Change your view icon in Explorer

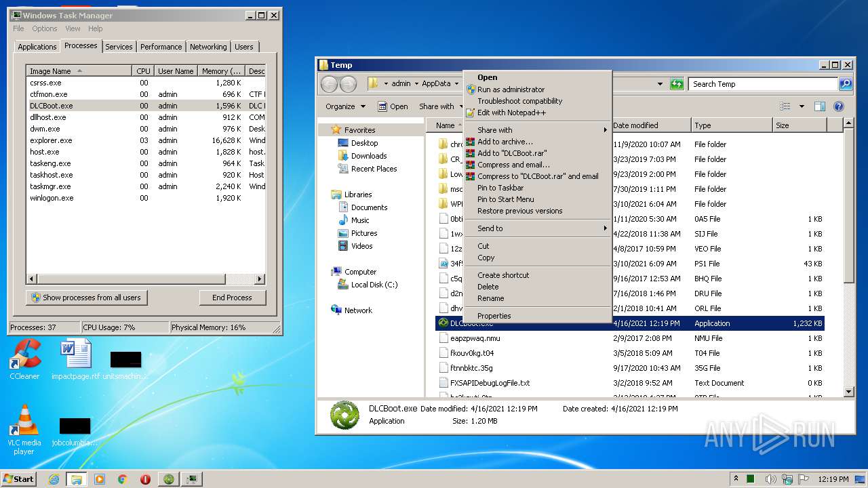785,106
